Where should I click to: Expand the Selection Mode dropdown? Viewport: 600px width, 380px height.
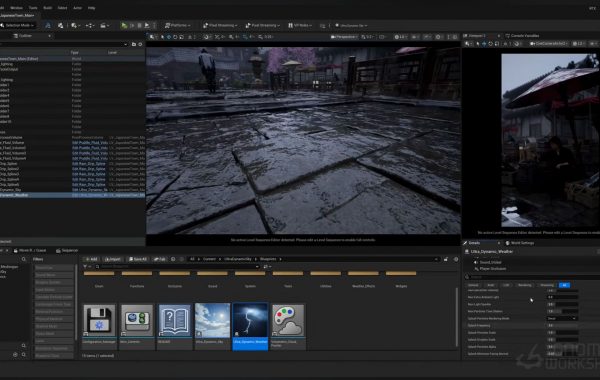pyautogui.click(x=17, y=25)
